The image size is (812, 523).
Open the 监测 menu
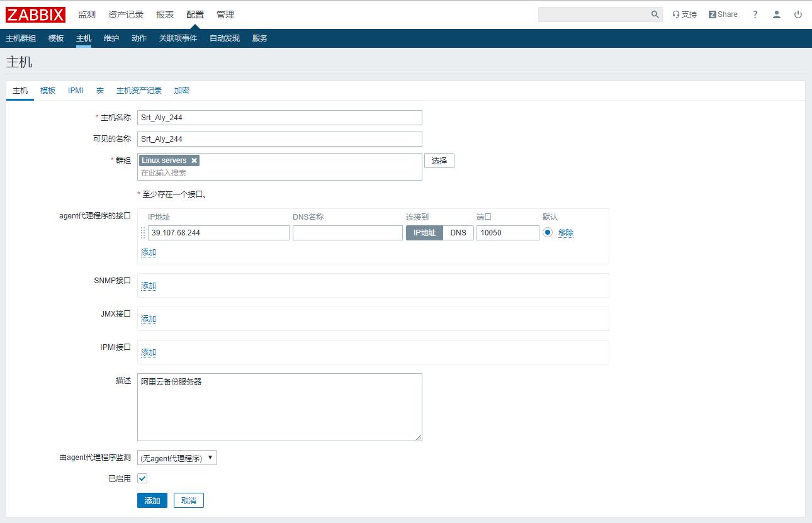[x=87, y=14]
